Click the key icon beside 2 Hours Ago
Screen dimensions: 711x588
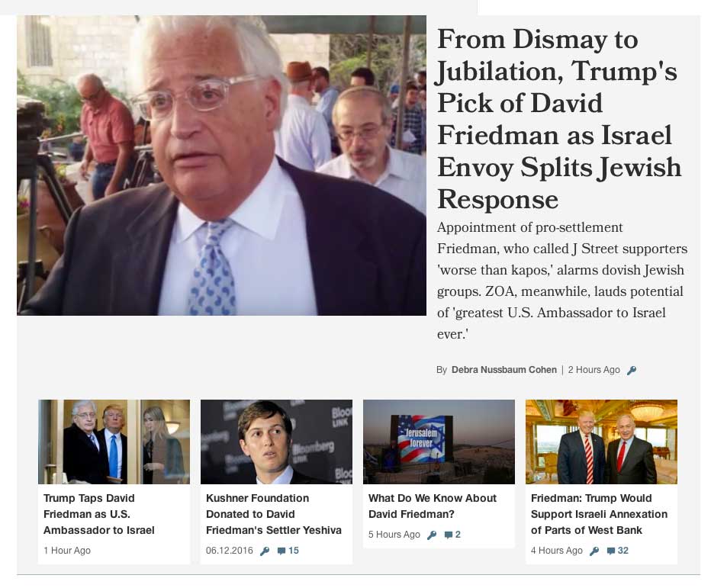pyautogui.click(x=632, y=371)
